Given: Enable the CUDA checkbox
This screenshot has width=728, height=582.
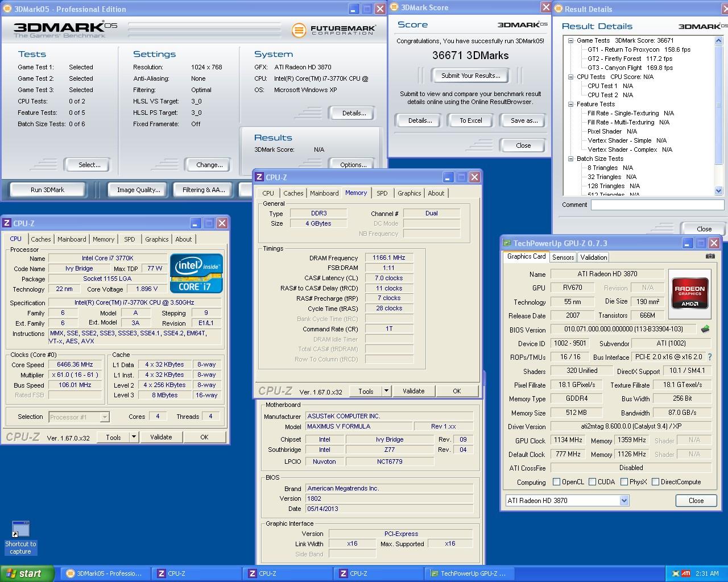Looking at the screenshot, I should coord(592,481).
